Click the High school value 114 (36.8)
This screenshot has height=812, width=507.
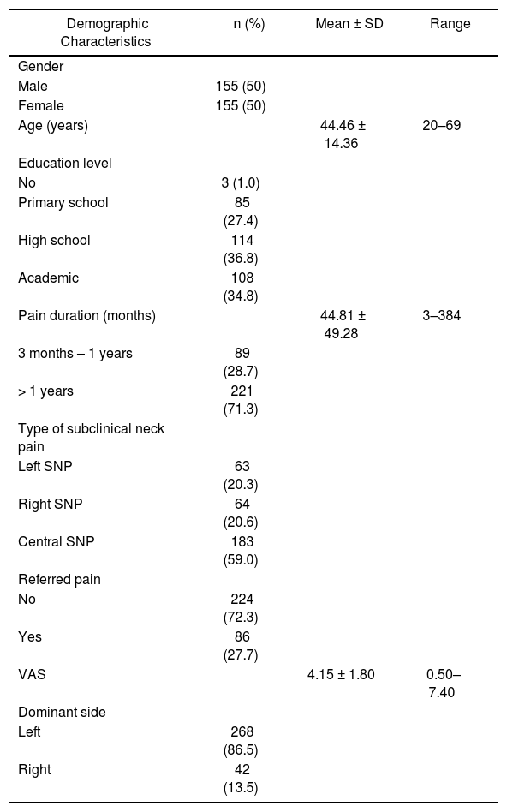pyautogui.click(x=242, y=249)
